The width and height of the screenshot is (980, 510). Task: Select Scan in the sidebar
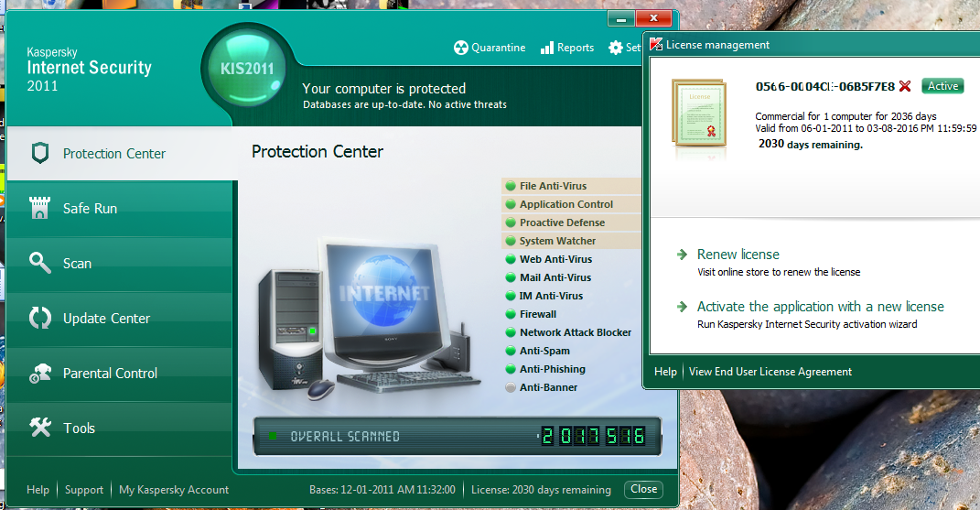coord(119,264)
